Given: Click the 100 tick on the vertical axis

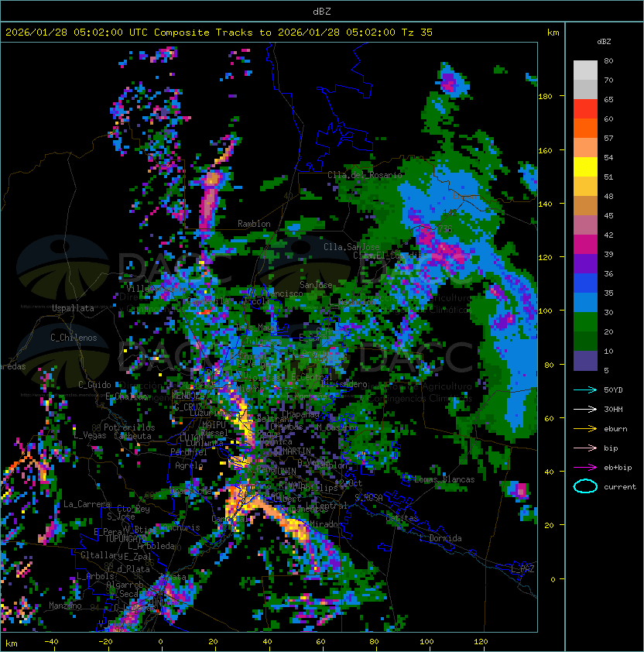Looking at the screenshot, I should (545, 311).
